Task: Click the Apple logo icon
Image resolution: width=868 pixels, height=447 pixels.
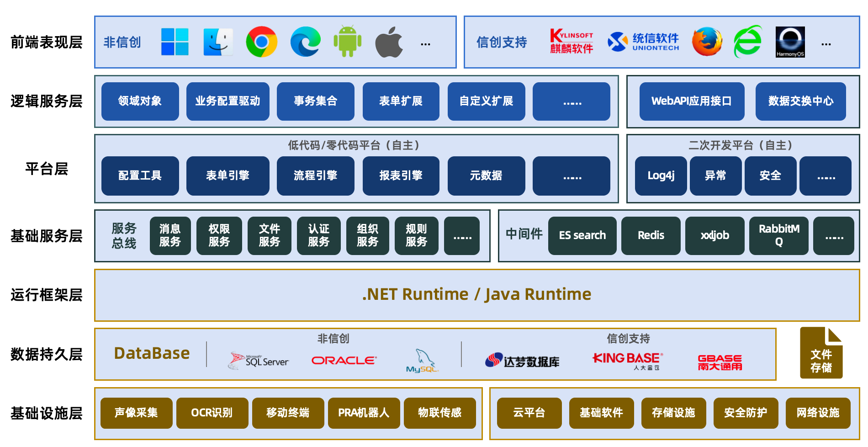Action: (x=389, y=42)
